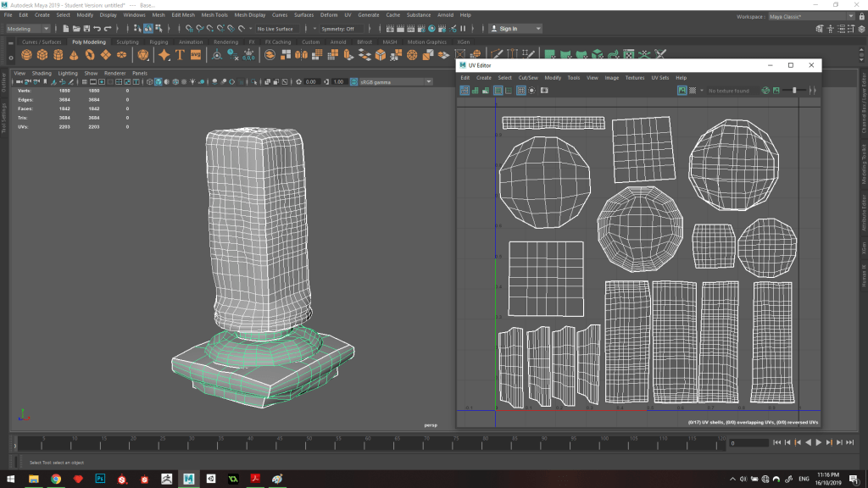Click the SVG import shelf icon
This screenshot has height=488, width=868.
pyautogui.click(x=196, y=55)
